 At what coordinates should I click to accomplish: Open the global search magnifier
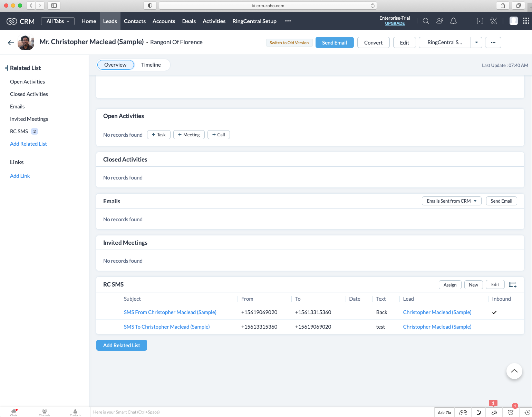pyautogui.click(x=426, y=21)
